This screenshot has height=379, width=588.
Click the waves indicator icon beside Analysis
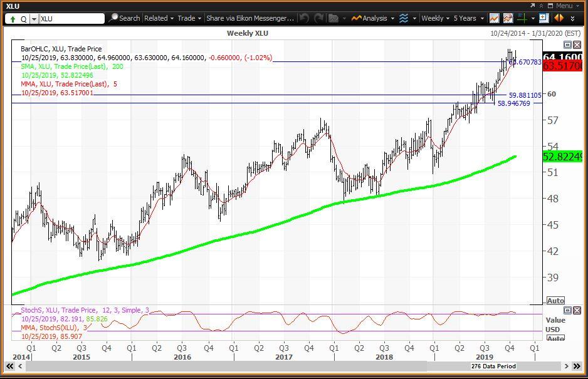point(404,18)
